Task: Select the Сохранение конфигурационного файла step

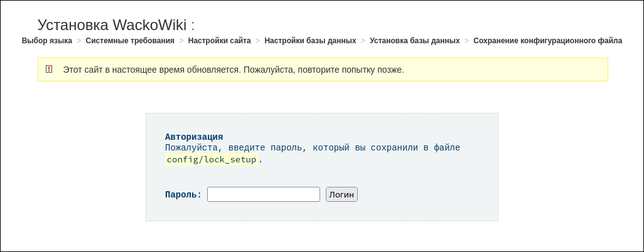Action: 547,41
